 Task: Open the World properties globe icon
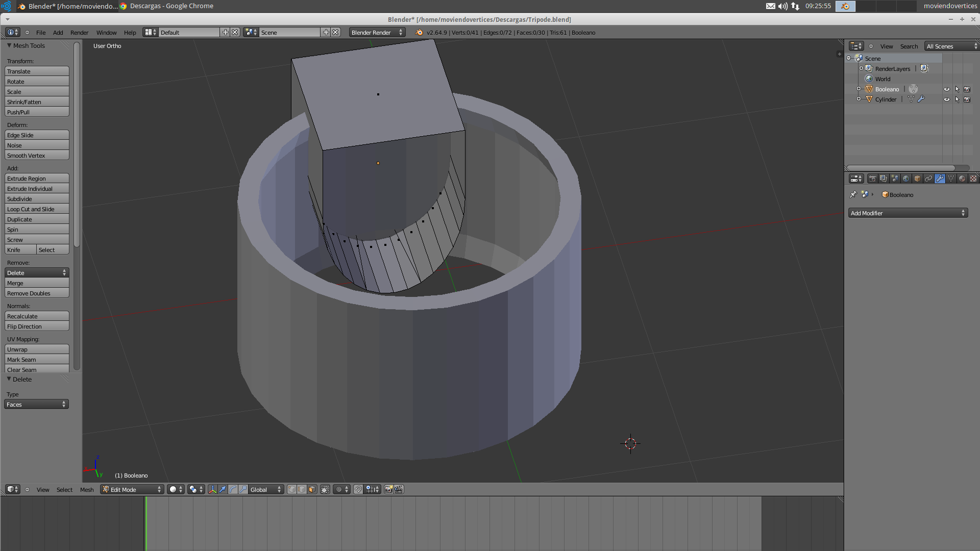(906, 179)
